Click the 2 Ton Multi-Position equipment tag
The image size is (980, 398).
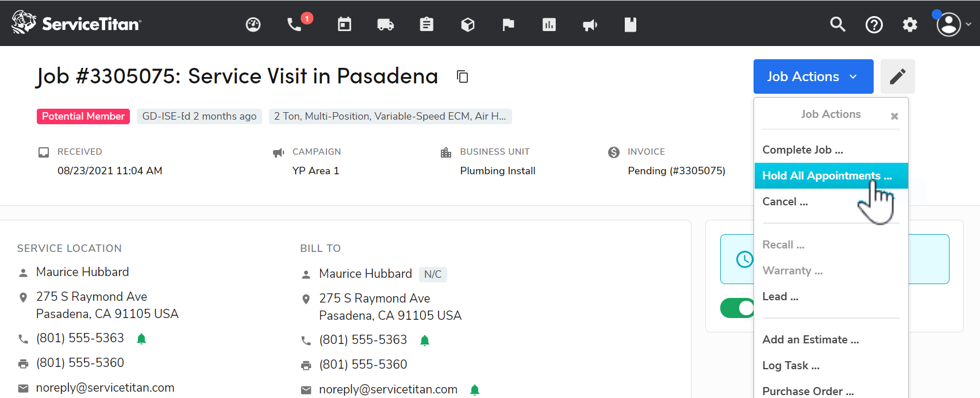390,116
